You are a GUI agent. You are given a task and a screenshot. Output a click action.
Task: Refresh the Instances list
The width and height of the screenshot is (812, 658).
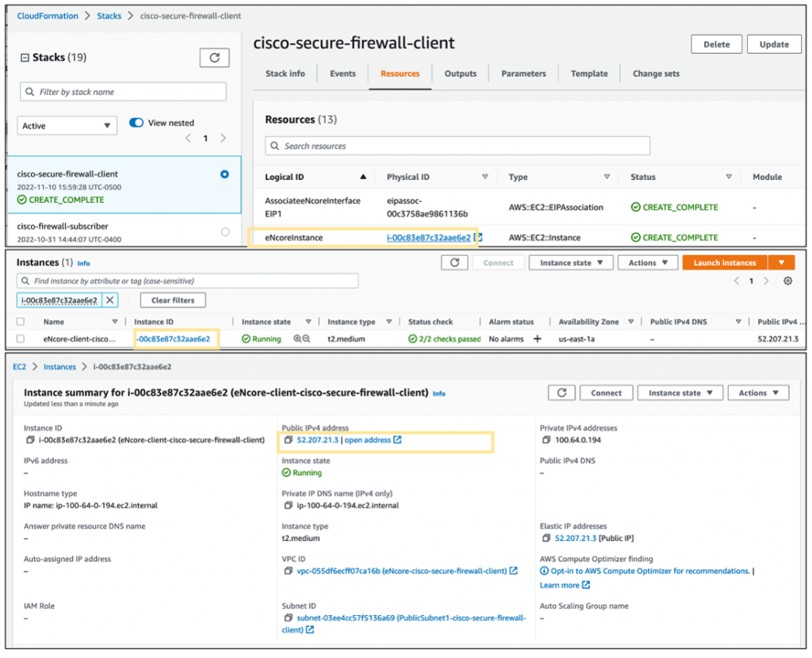click(454, 262)
